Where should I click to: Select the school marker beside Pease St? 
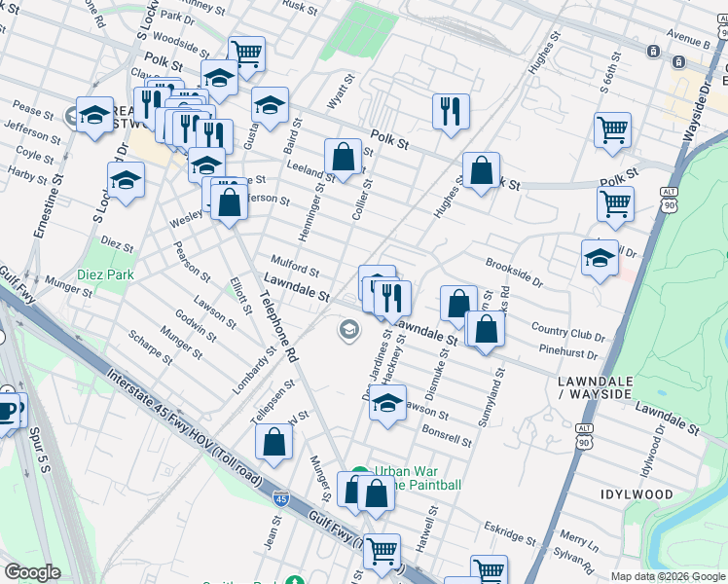pyautogui.click(x=94, y=114)
